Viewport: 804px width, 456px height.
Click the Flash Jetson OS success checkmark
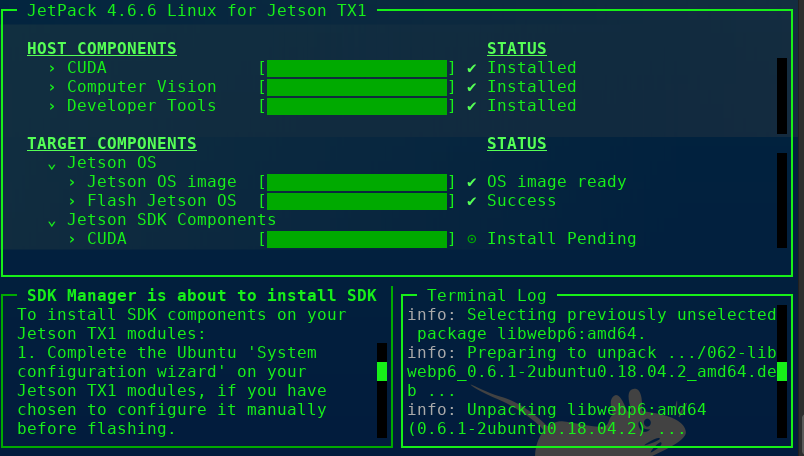[x=471, y=201]
